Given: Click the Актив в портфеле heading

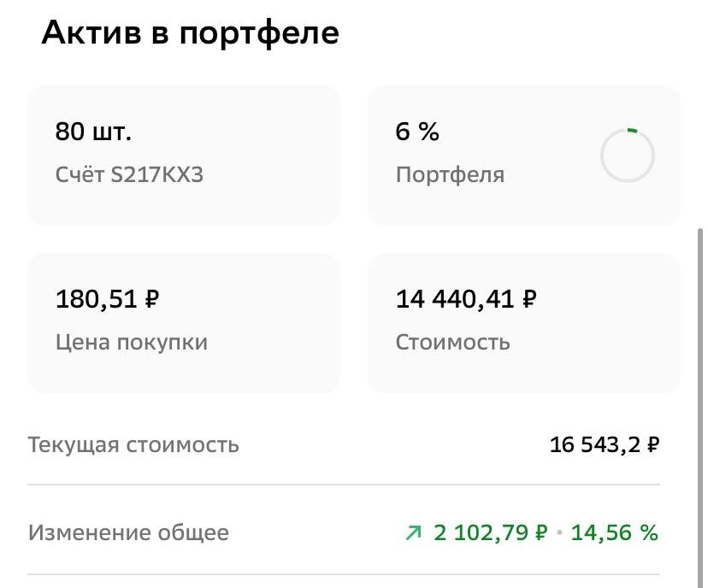Looking at the screenshot, I should click(x=190, y=32).
